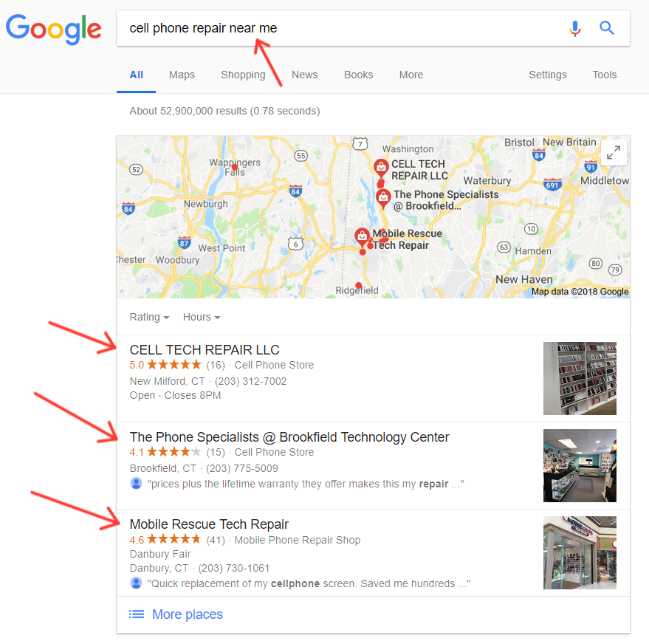Switch to the Maps tab
The width and height of the screenshot is (649, 644).
[x=182, y=75]
